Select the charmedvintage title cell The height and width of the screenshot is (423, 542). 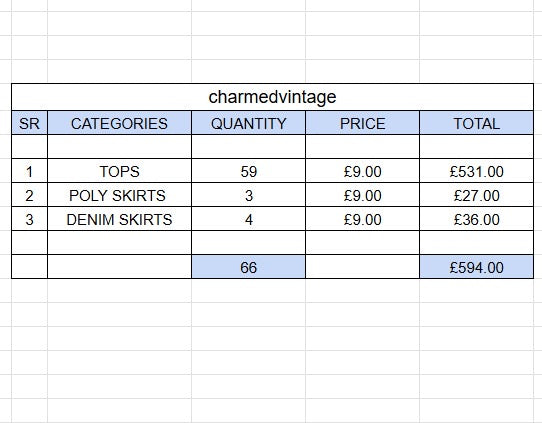tap(272, 97)
